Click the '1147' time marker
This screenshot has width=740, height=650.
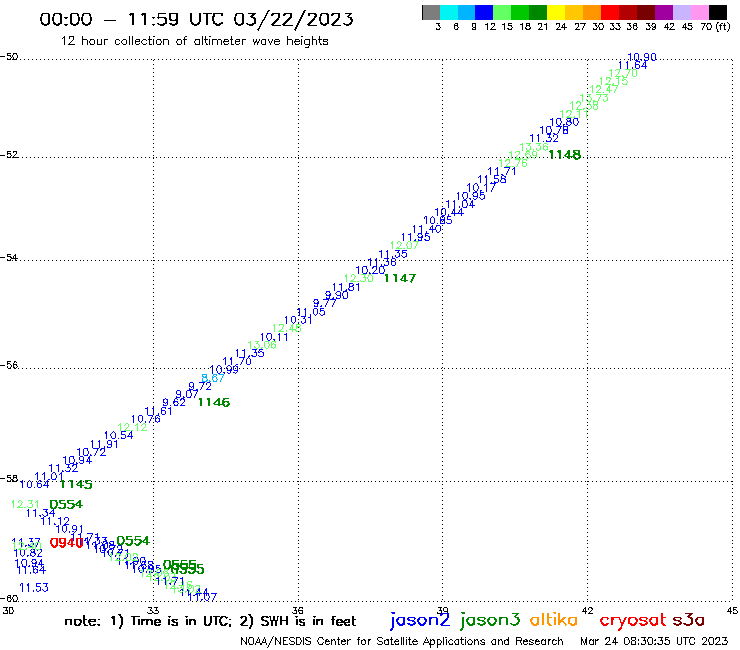tap(400, 279)
